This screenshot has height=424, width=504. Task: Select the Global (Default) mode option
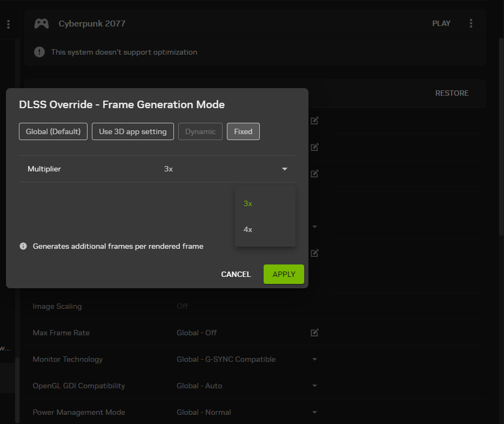pos(53,131)
